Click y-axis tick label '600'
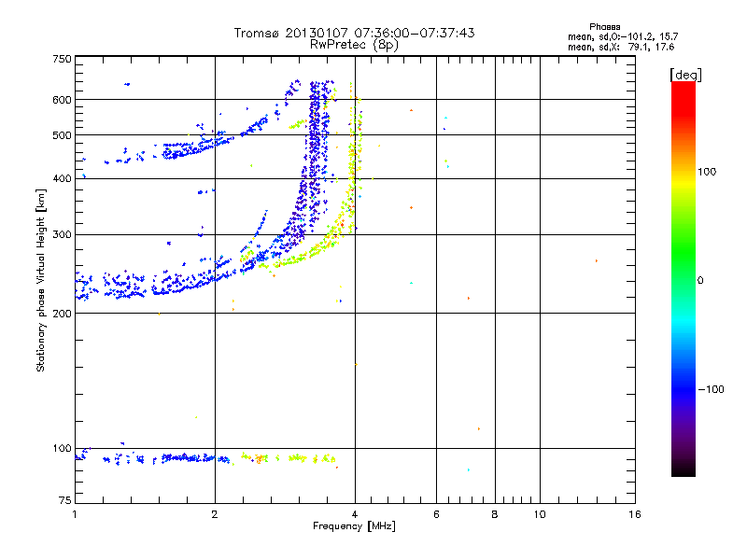The image size is (747, 560). [x=62, y=100]
